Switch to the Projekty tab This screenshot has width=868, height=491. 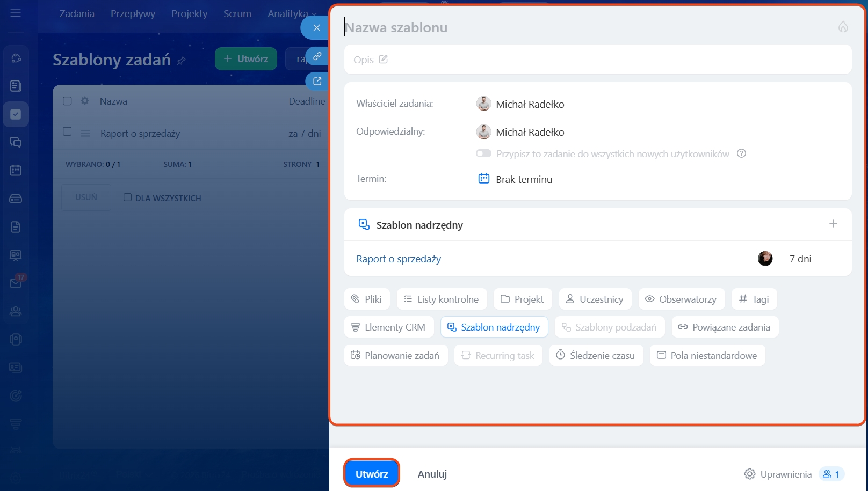pos(190,13)
